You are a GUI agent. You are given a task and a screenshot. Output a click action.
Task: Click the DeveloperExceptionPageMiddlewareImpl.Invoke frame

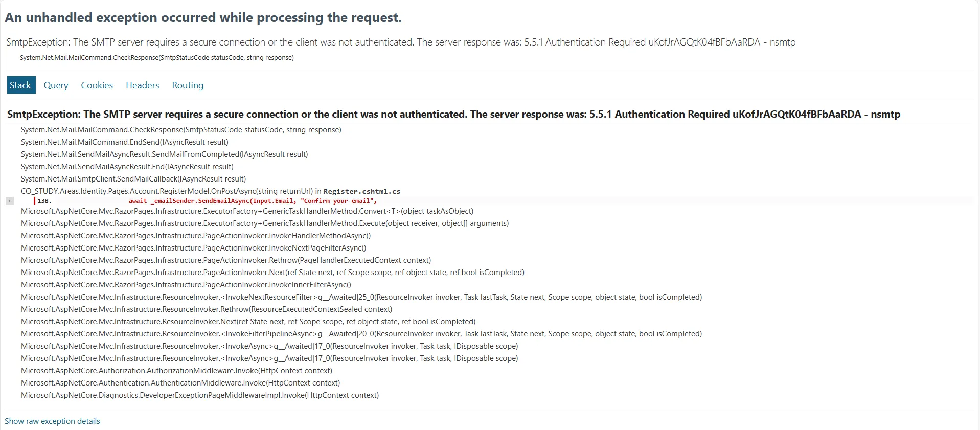coord(200,395)
